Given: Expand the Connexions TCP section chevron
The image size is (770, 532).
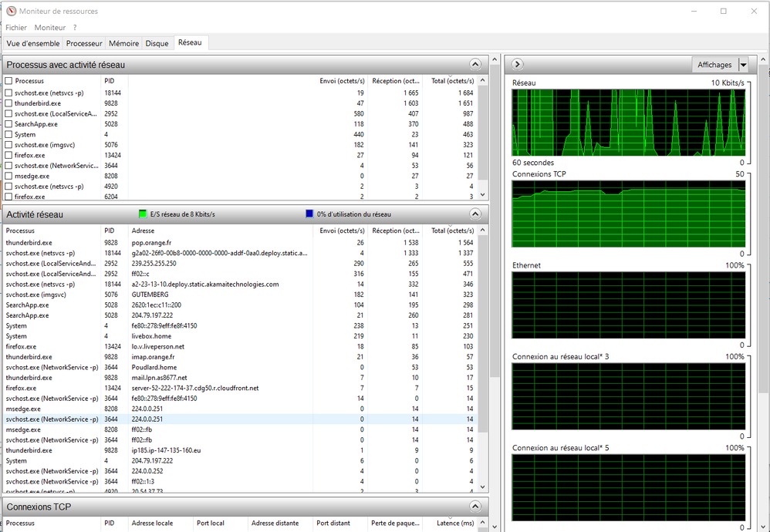Looking at the screenshot, I should pos(475,506).
